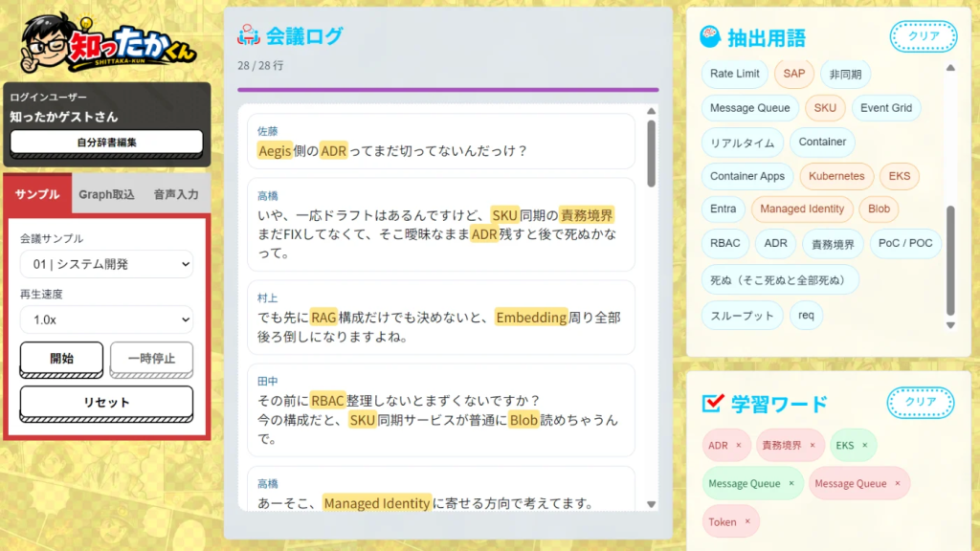Click the brain icon beside 抽出用語
This screenshot has width=980, height=551.
pyautogui.click(x=710, y=37)
